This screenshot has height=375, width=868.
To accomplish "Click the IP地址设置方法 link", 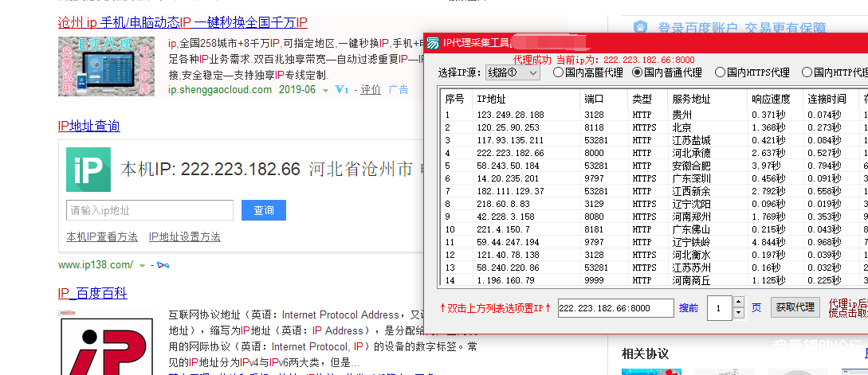I will 184,236.
